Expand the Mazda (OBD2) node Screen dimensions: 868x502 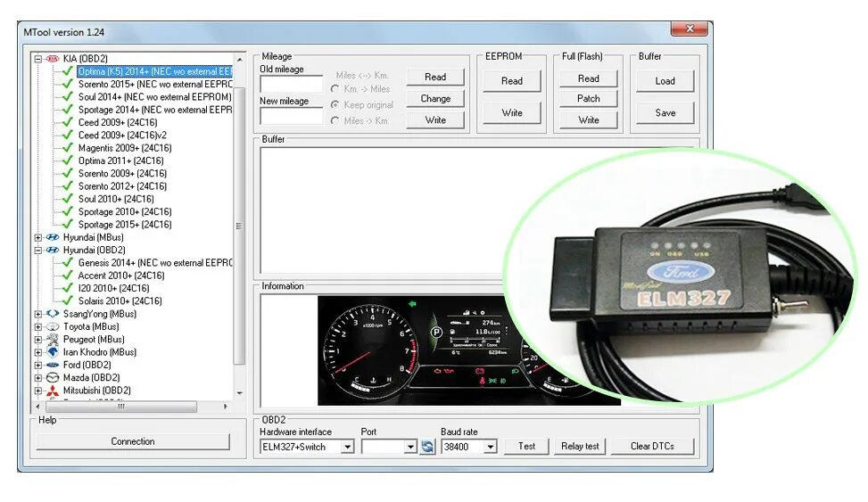[38, 378]
